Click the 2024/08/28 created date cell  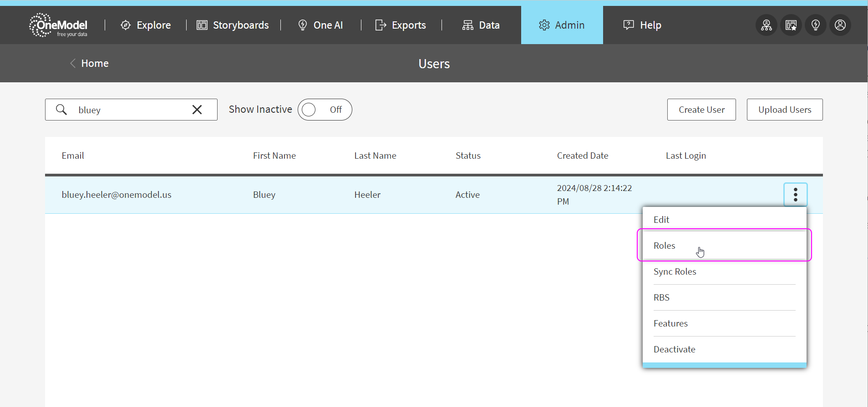594,195
